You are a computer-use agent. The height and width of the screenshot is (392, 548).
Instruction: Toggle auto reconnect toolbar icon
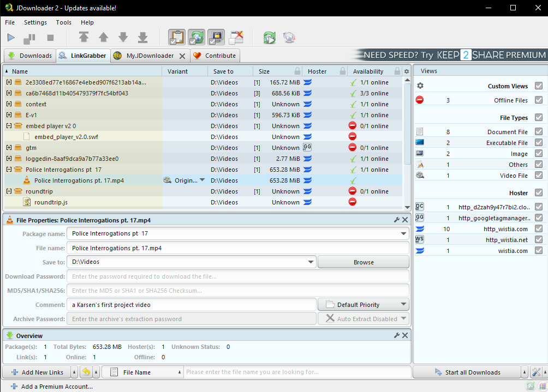pos(196,37)
